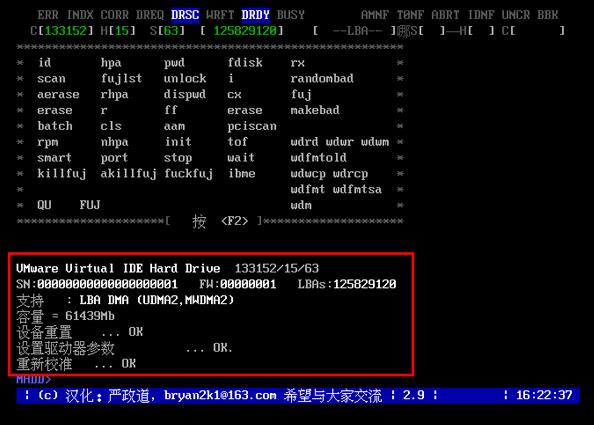Viewport: 594px width, 425px height.
Task: Click the rx command
Action: click(x=298, y=63)
